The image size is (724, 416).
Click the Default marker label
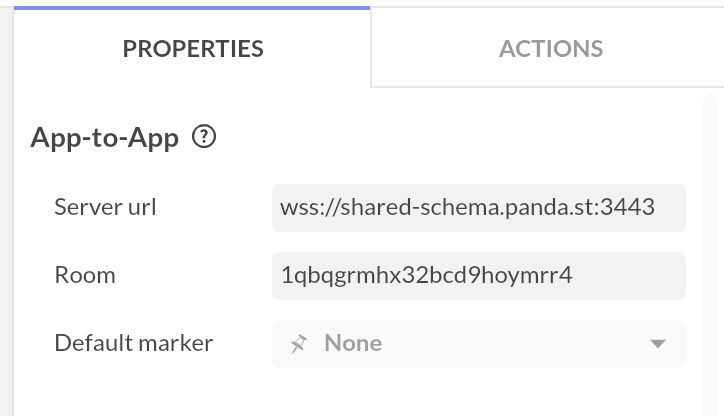click(133, 343)
